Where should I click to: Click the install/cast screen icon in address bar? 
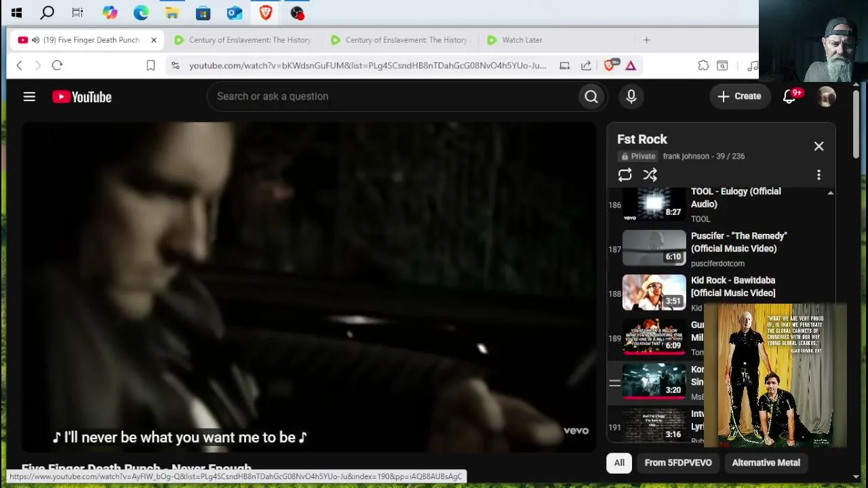pos(564,65)
